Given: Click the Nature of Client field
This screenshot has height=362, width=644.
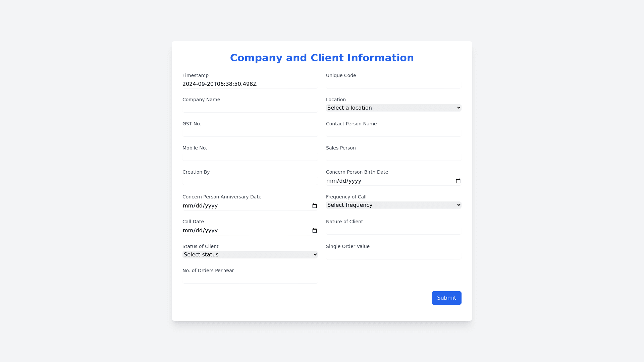Looking at the screenshot, I should tap(393, 230).
